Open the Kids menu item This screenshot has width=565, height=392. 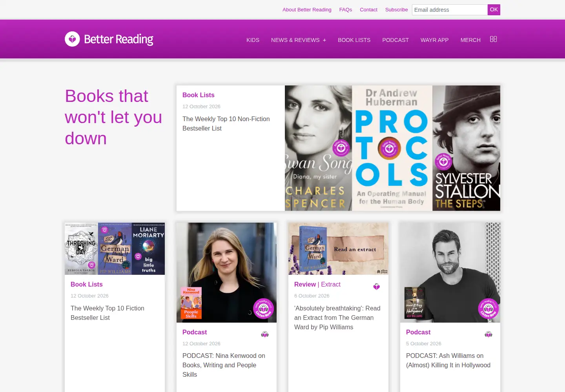[253, 40]
